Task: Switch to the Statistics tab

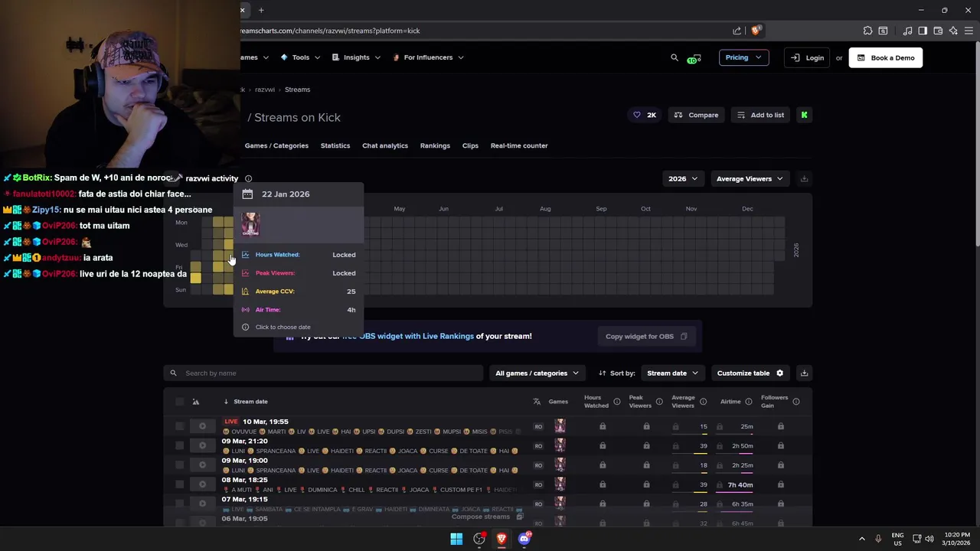Action: pyautogui.click(x=335, y=145)
